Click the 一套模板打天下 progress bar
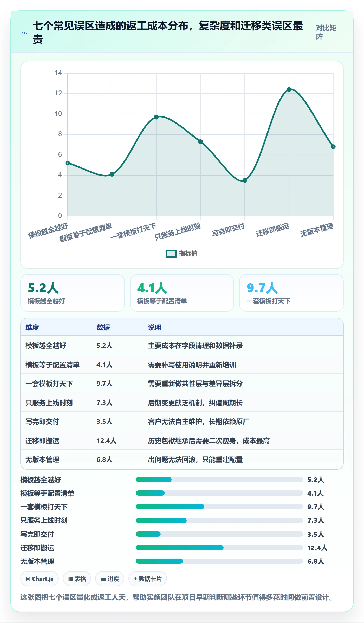The width and height of the screenshot is (364, 623). point(219,507)
